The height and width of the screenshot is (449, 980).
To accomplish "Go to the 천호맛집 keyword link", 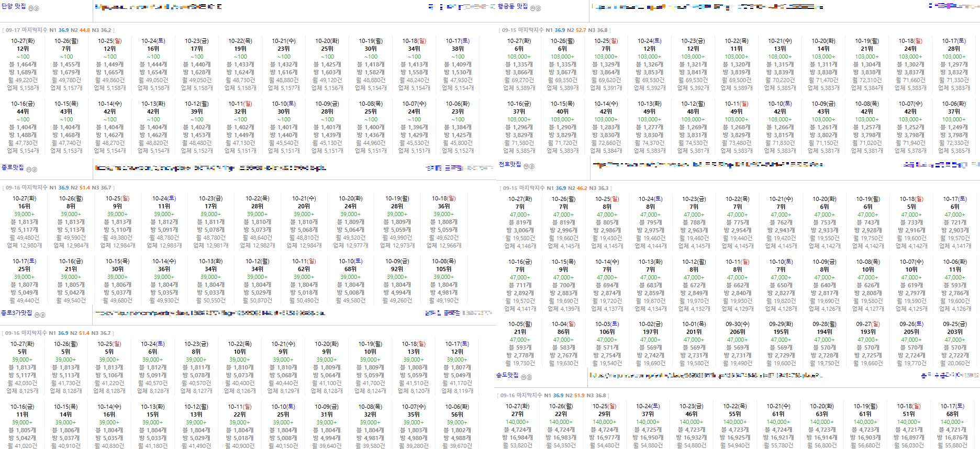I will [510, 164].
